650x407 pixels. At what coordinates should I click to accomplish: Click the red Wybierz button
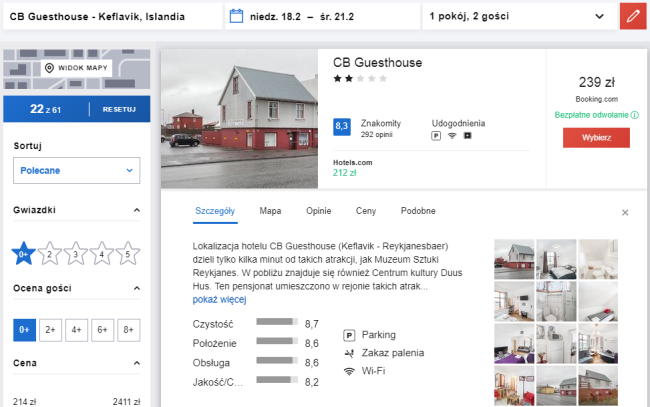tap(596, 138)
